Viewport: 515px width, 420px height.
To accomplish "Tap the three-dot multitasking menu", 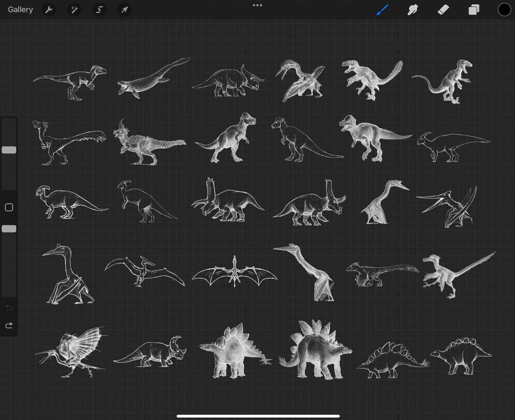I will click(x=257, y=5).
